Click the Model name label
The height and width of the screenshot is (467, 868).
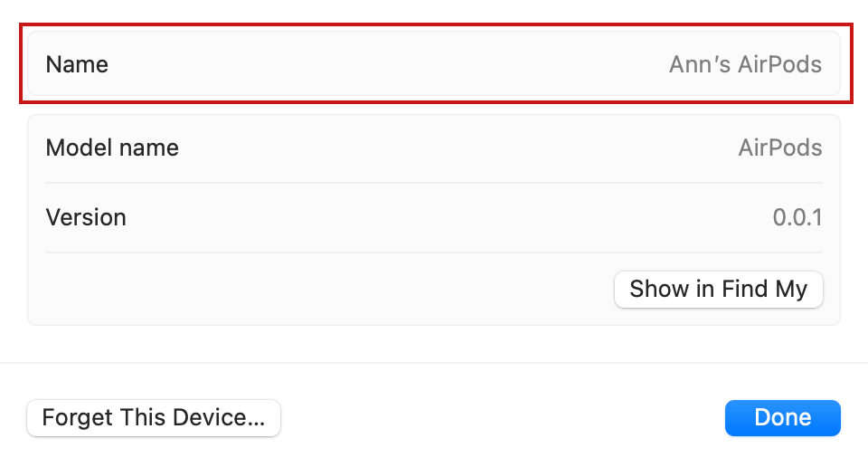tap(112, 148)
